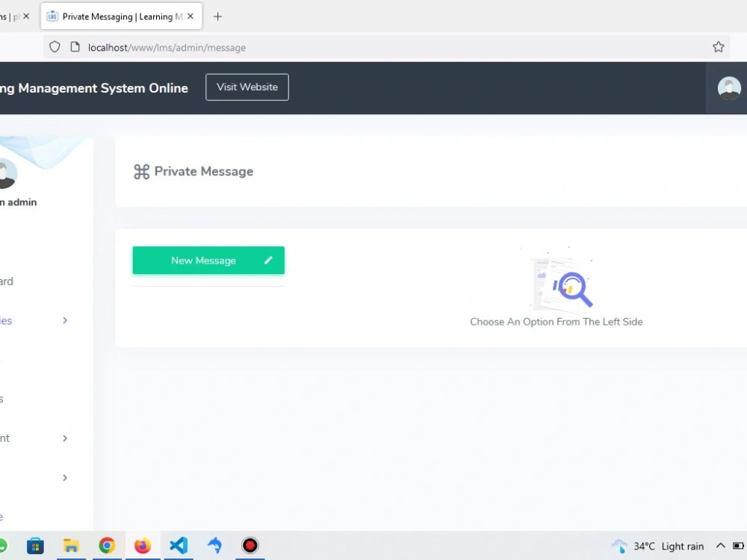The height and width of the screenshot is (560, 747).
Task: Click the New Message button
Action: pos(208,261)
